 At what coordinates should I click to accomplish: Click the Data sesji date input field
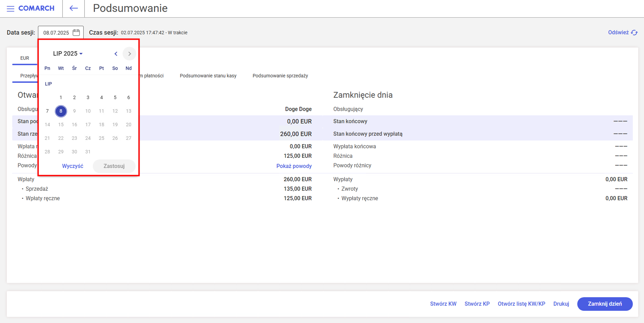click(61, 32)
